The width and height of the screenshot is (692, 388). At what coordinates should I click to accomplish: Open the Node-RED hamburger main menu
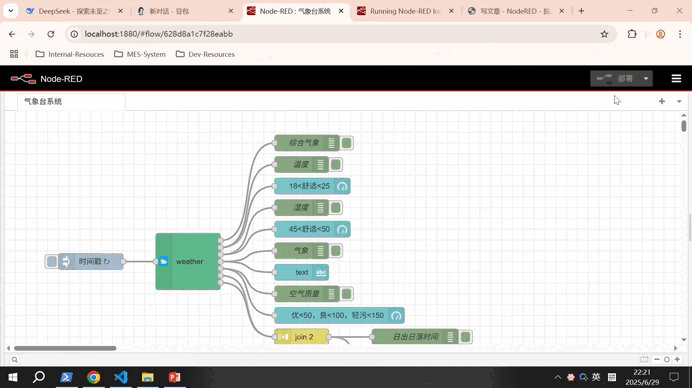[676, 79]
